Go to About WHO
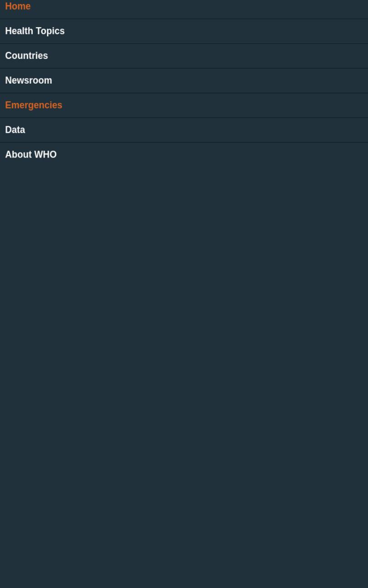Screen dimensions: 368x588 184,155
